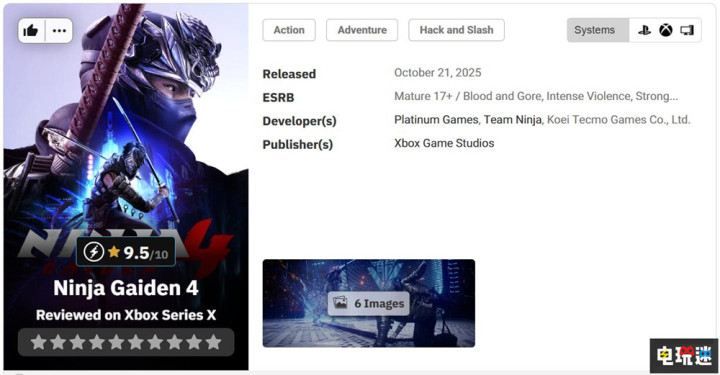Select the Action genre tag

pyautogui.click(x=289, y=30)
